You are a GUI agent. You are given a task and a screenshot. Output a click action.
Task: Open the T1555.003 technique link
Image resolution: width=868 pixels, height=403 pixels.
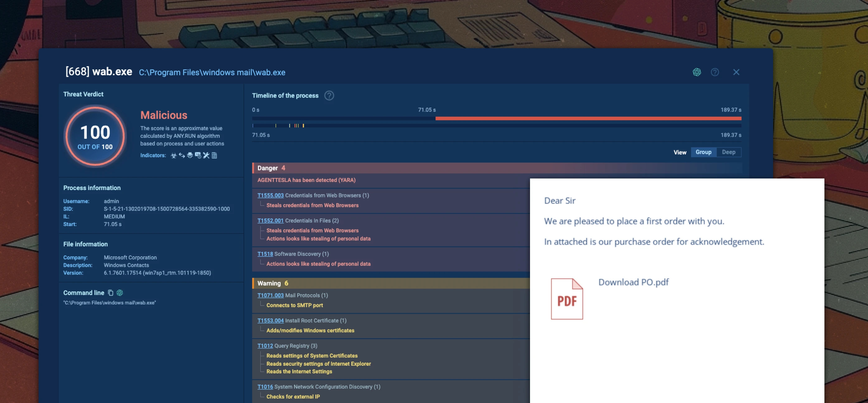click(270, 195)
